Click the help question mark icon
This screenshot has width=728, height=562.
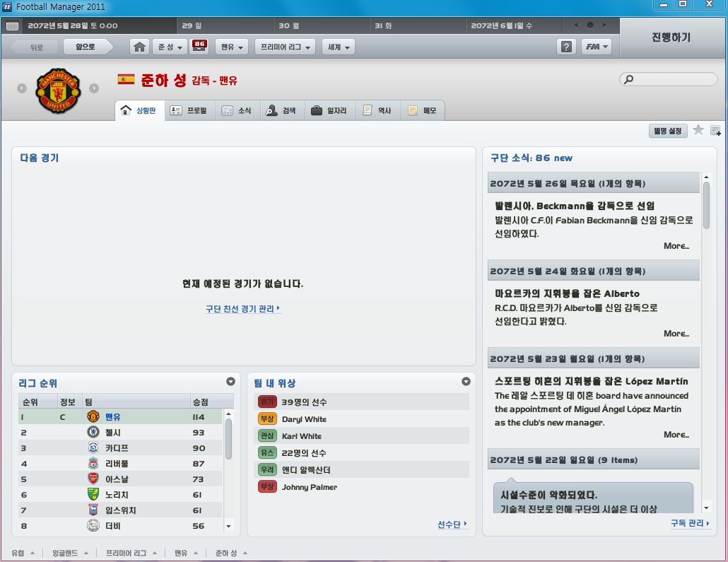(566, 47)
